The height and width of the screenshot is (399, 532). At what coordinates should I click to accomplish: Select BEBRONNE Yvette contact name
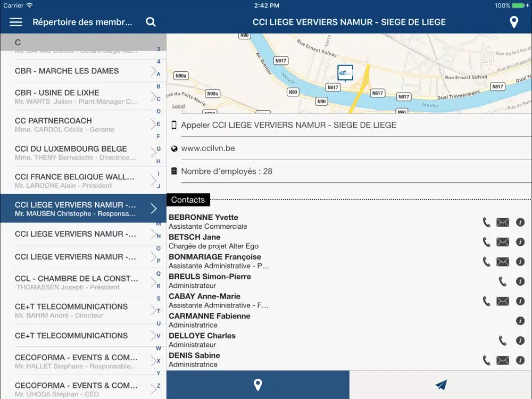[203, 217]
